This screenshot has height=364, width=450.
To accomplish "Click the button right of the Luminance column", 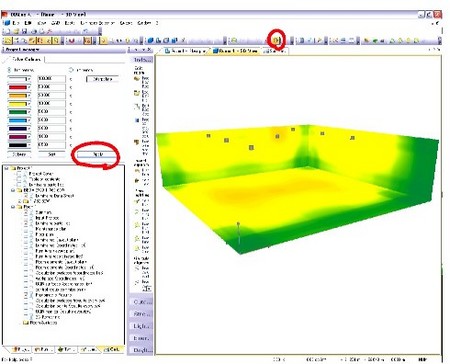I will click(x=102, y=79).
